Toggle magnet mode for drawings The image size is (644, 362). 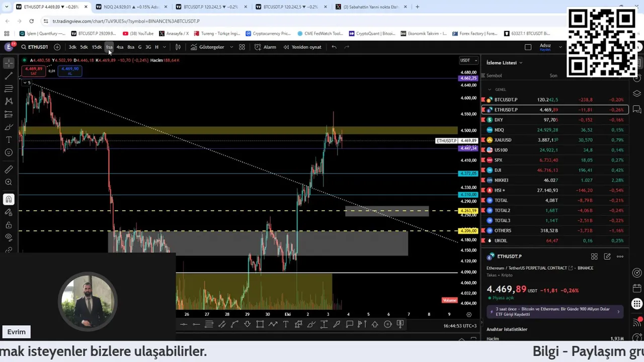(x=9, y=200)
